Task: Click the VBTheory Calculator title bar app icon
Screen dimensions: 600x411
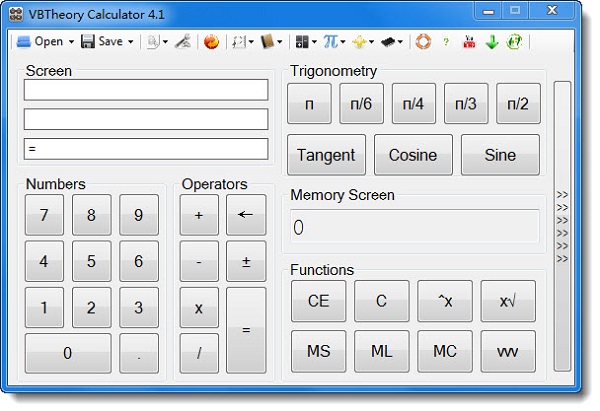Action: pyautogui.click(x=16, y=15)
